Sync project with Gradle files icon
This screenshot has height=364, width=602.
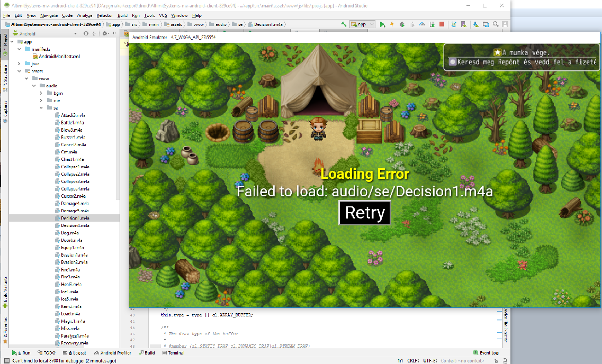coord(454,24)
